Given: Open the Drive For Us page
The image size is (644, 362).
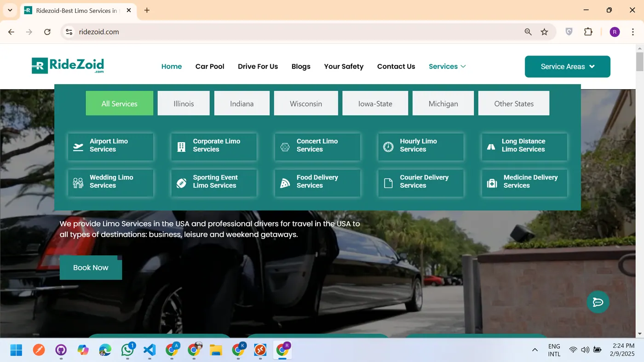Looking at the screenshot, I should (258, 67).
